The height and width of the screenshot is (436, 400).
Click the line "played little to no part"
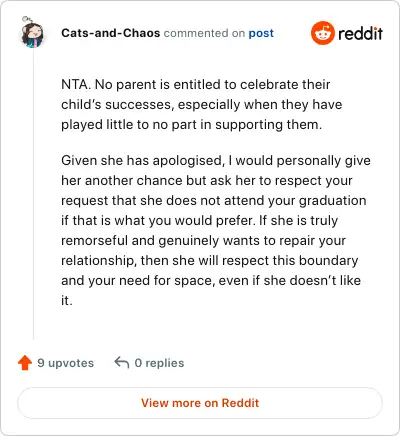click(192, 125)
